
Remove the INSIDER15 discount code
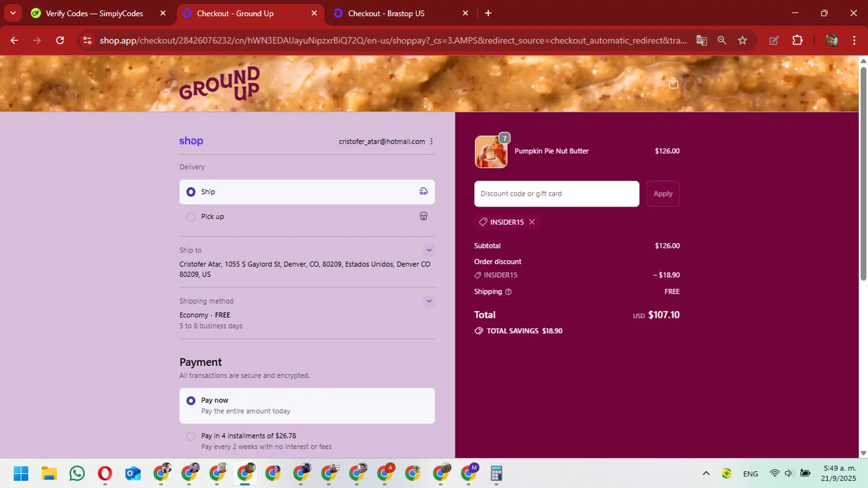(x=532, y=222)
